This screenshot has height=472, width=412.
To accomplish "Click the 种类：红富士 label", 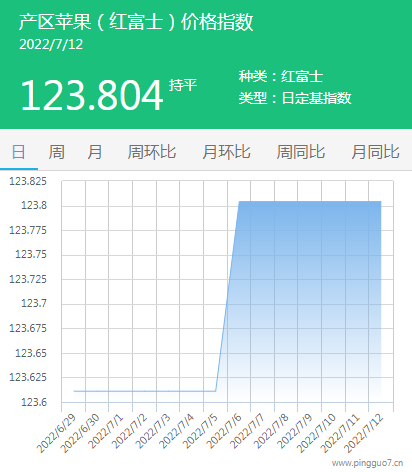I will coord(281,76).
